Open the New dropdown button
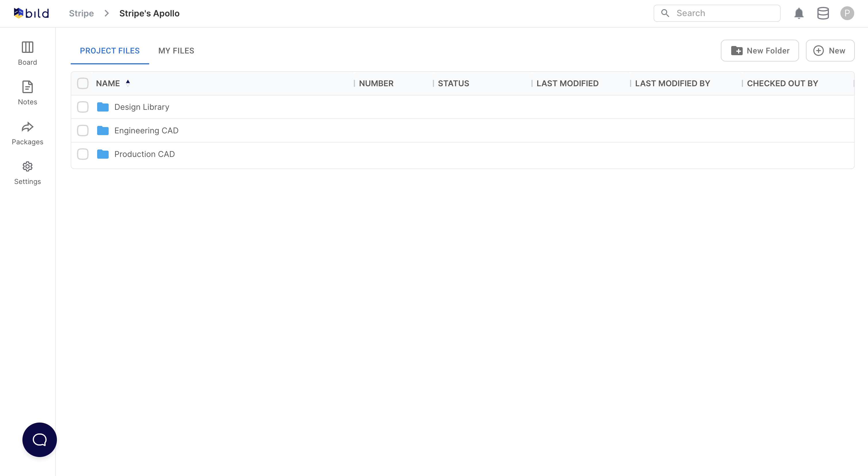 (x=829, y=51)
